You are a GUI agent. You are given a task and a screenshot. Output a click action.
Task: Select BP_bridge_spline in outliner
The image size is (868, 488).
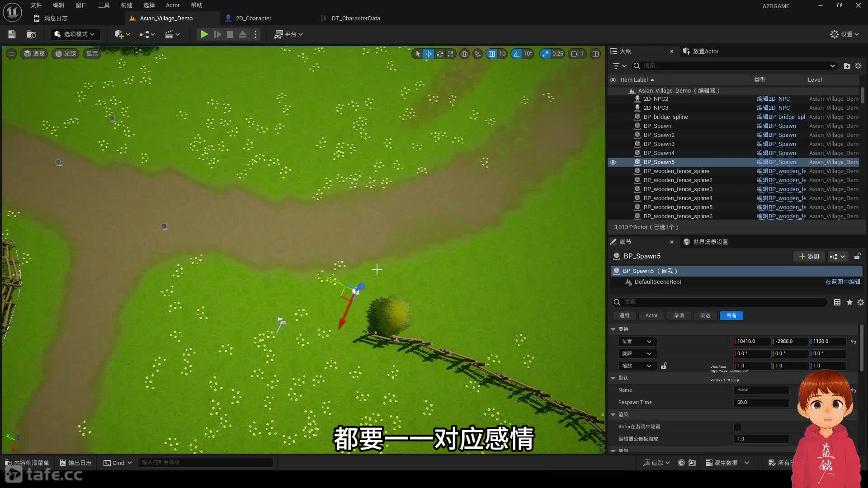[665, 117]
